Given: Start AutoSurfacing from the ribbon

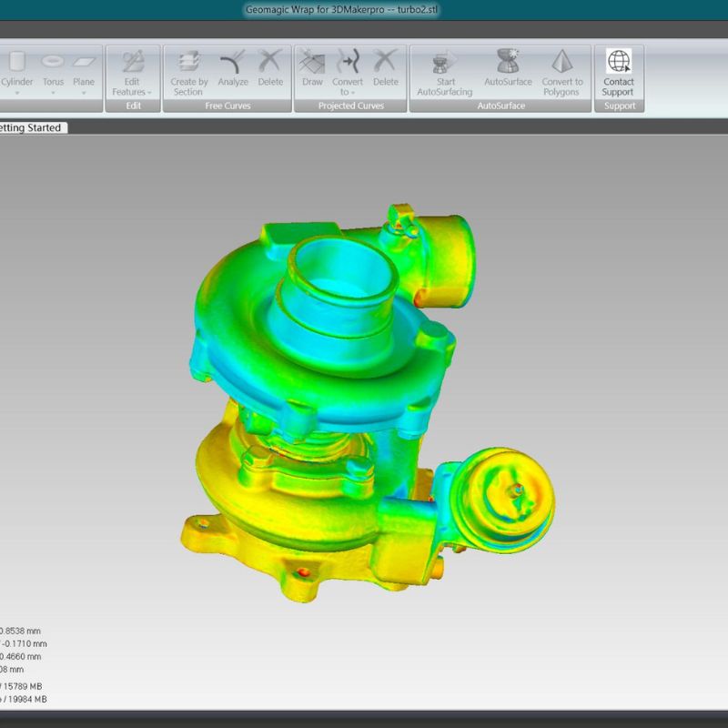Looking at the screenshot, I should [444, 64].
